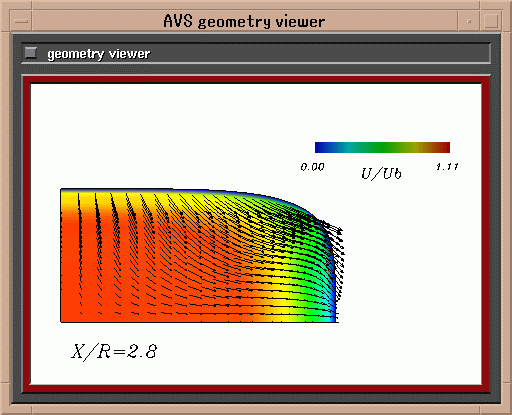This screenshot has width=512, height=415.
Task: Click the bottom-left window resize corner
Action: (x=5, y=409)
